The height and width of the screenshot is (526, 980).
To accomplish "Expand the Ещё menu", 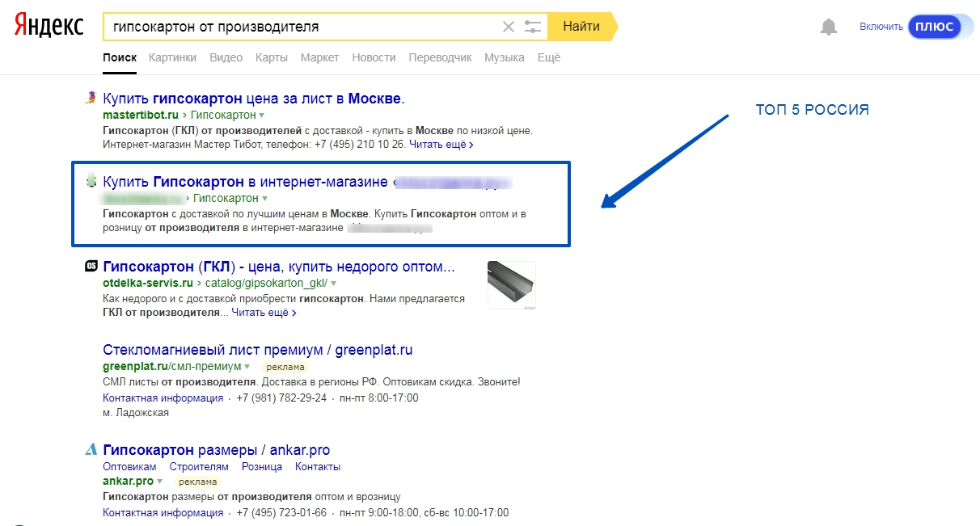I will coord(549,57).
